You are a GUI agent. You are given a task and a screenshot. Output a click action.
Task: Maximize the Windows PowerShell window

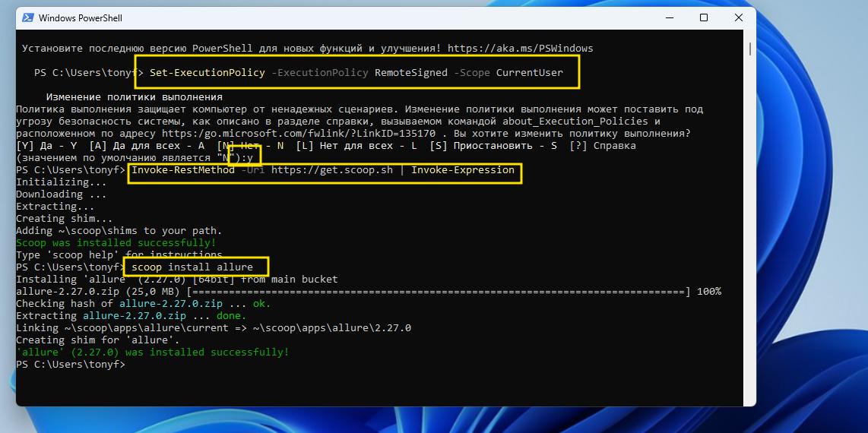click(704, 17)
